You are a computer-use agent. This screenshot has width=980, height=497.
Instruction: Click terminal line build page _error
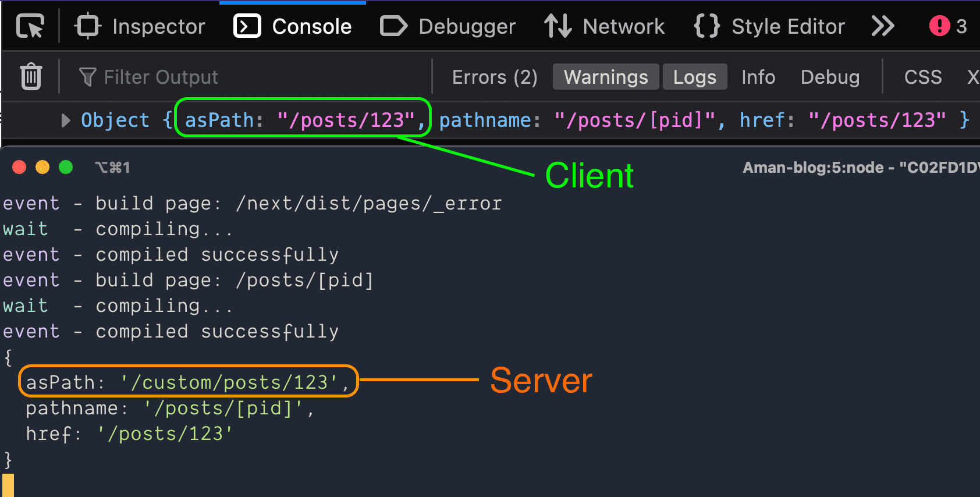click(253, 203)
